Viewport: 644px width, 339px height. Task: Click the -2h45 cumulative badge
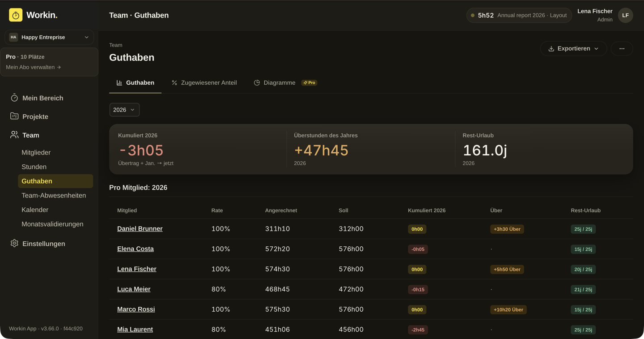[418, 330]
